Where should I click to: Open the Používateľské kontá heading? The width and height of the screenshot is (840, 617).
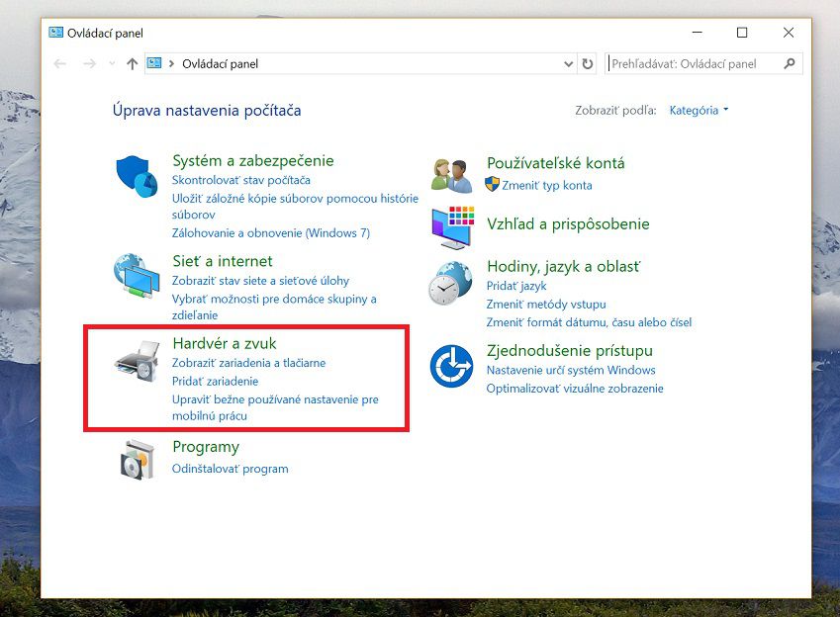click(555, 163)
